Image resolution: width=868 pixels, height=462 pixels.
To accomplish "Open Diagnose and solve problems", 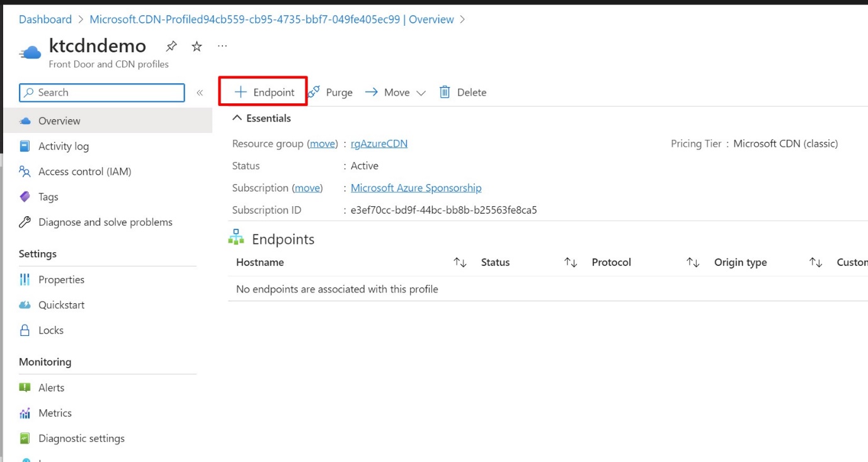I will pos(105,222).
